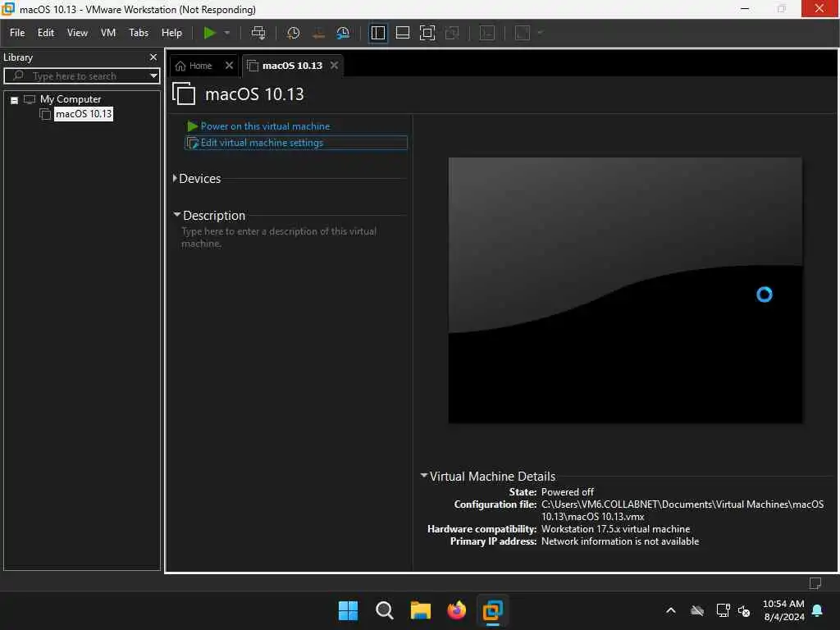Click the virtual machine screen preview thumbnail
This screenshot has width=840, height=630.
click(x=624, y=290)
